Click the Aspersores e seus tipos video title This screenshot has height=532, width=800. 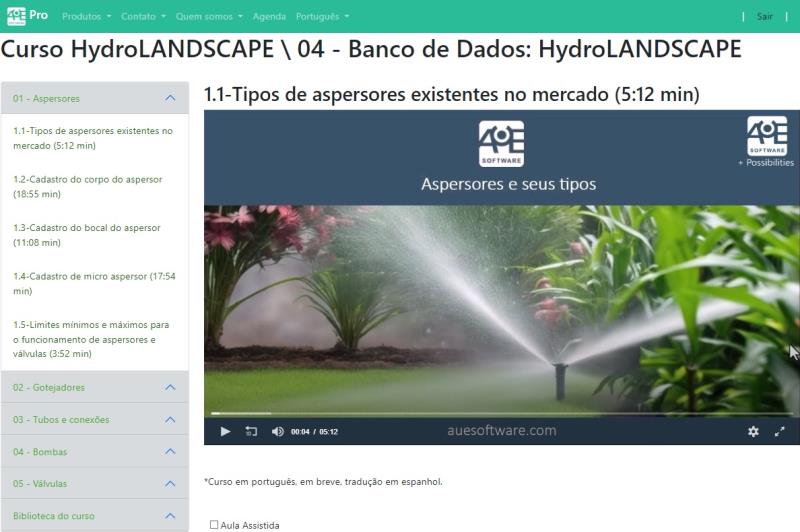coord(509,184)
